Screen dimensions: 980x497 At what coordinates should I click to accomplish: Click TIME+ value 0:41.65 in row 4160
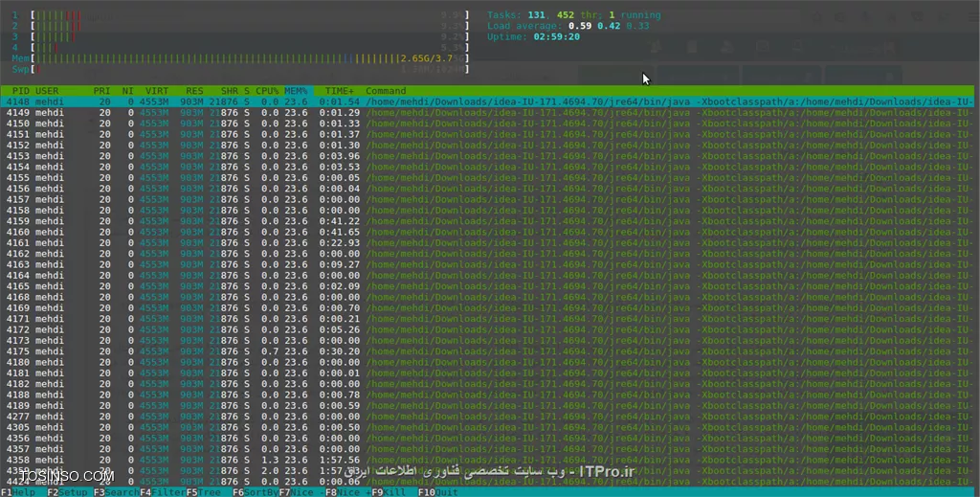340,232
